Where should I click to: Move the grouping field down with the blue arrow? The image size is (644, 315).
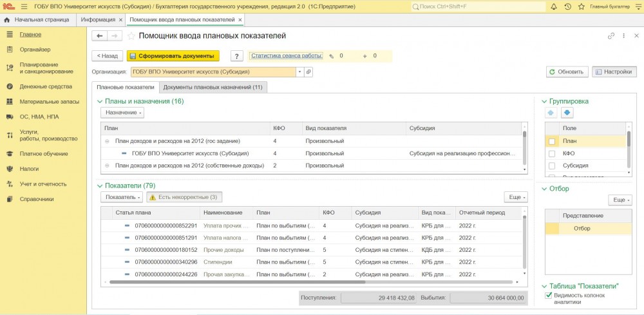click(x=567, y=113)
